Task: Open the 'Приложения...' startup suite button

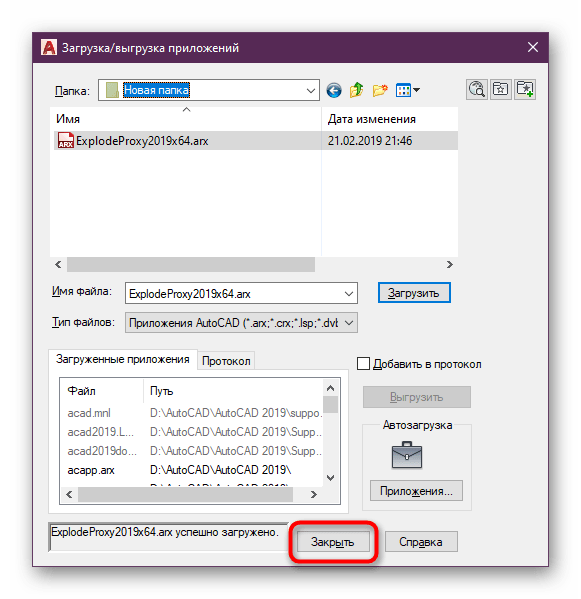Action: coord(416,491)
